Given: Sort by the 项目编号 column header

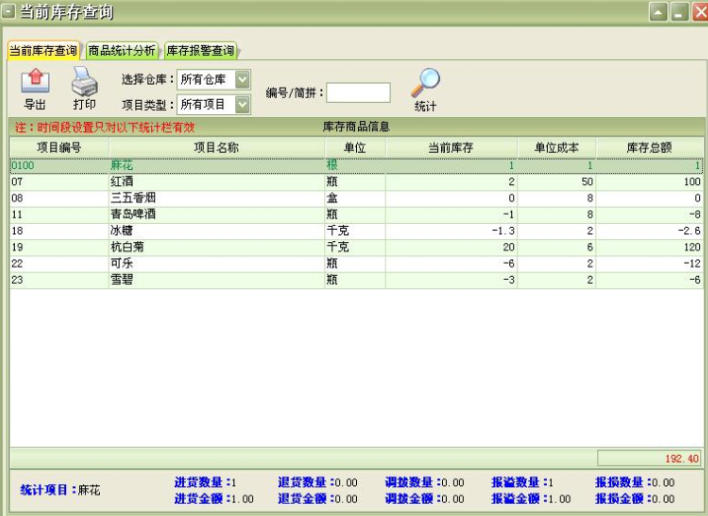Looking at the screenshot, I should coord(59,148).
